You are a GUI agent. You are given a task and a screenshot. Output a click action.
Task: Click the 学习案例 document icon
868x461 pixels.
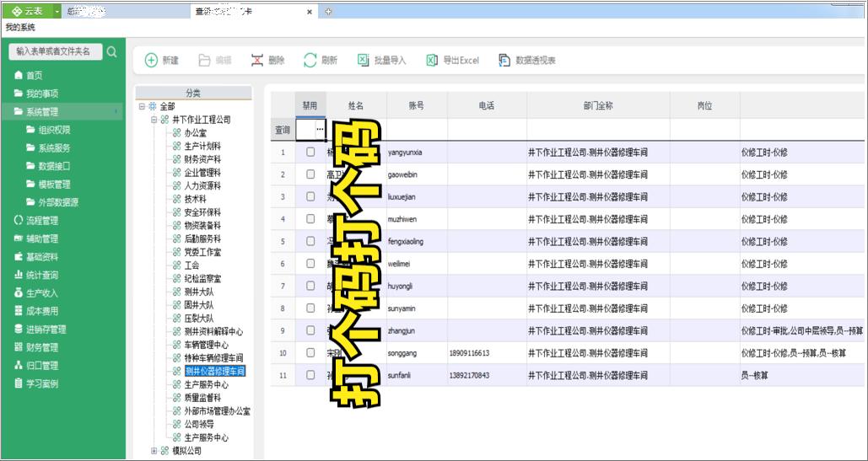[19, 383]
